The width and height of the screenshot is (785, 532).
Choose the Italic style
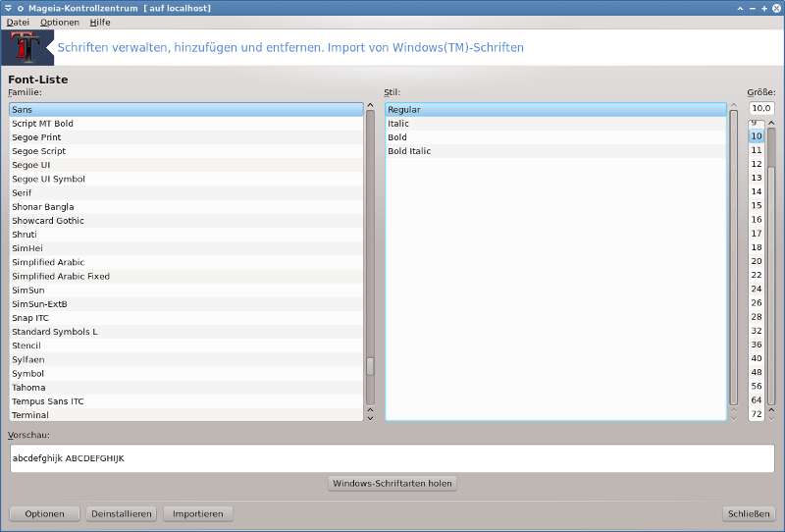click(555, 124)
